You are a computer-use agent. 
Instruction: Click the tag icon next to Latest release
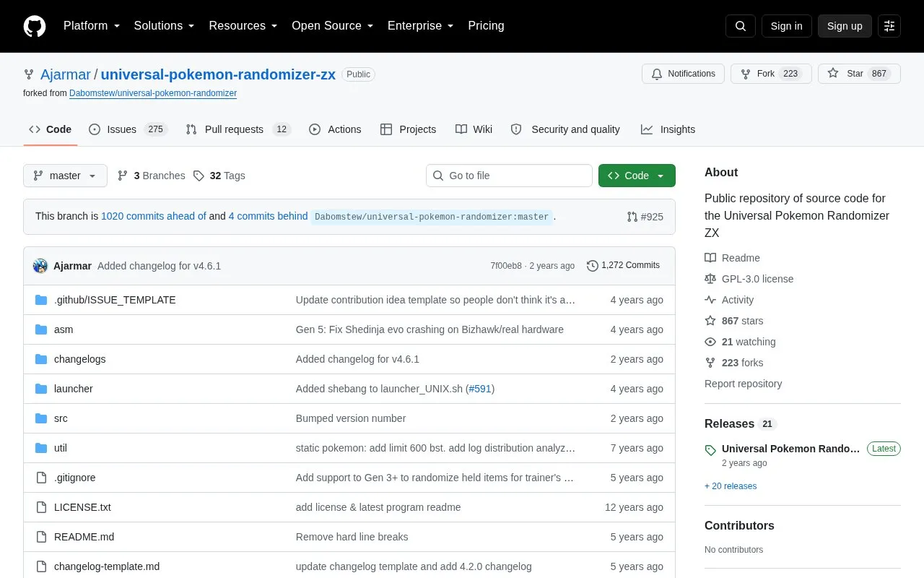tap(710, 449)
